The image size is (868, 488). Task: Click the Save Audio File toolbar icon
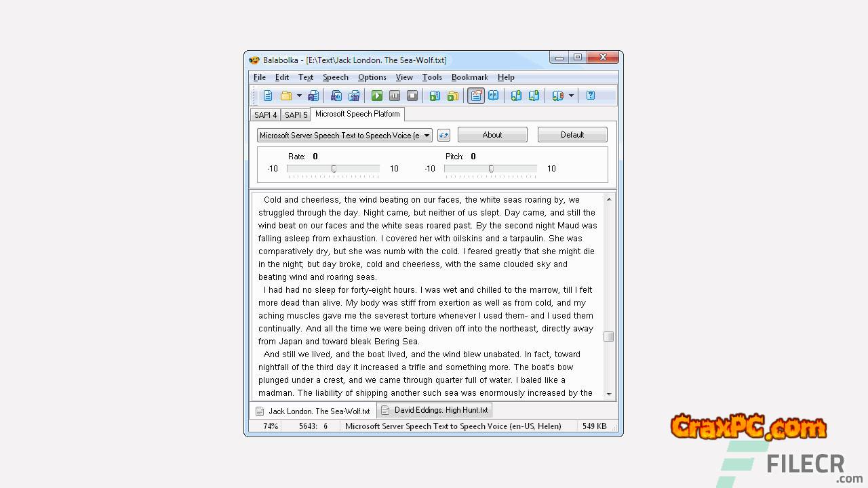pos(336,96)
